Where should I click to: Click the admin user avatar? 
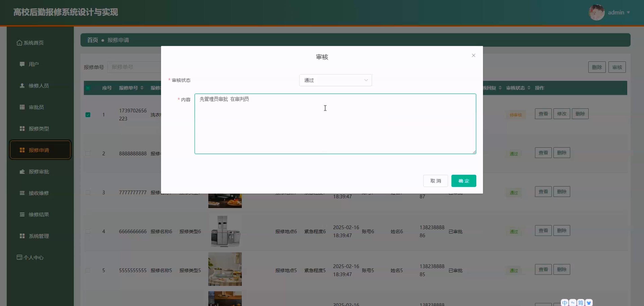(x=596, y=12)
